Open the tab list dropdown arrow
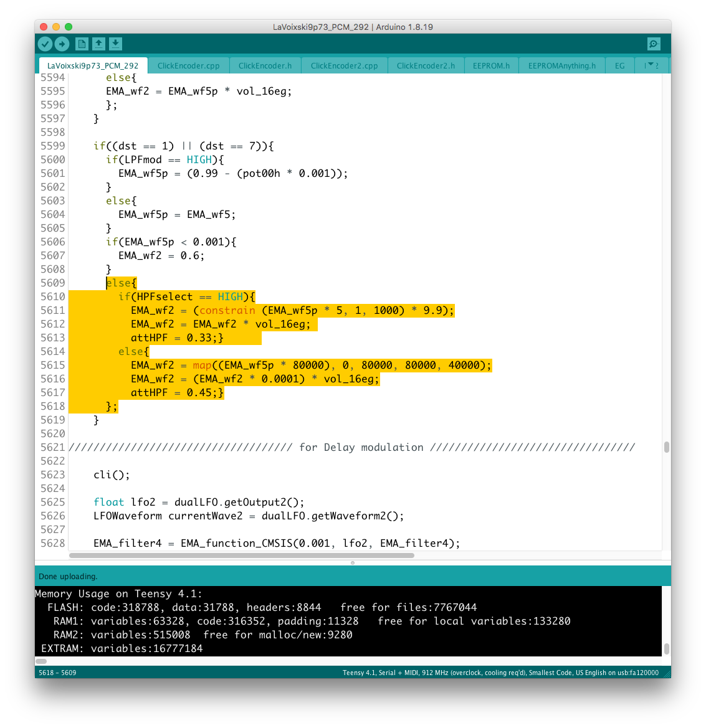 click(x=651, y=65)
